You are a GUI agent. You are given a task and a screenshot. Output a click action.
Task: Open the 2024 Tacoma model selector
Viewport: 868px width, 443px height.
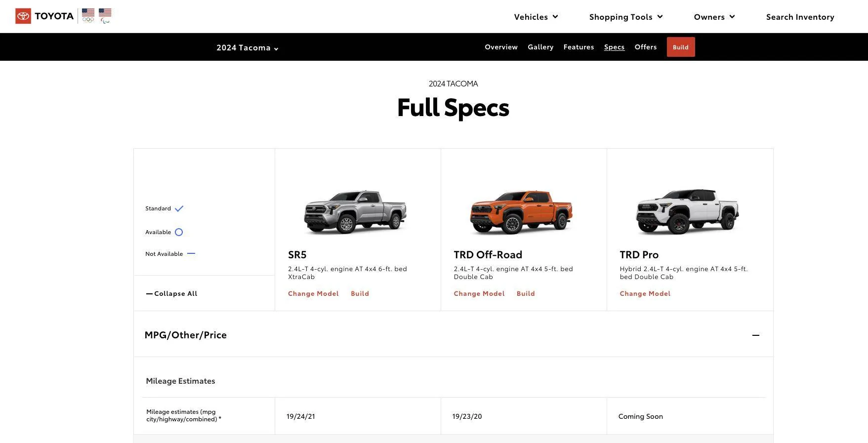[248, 47]
